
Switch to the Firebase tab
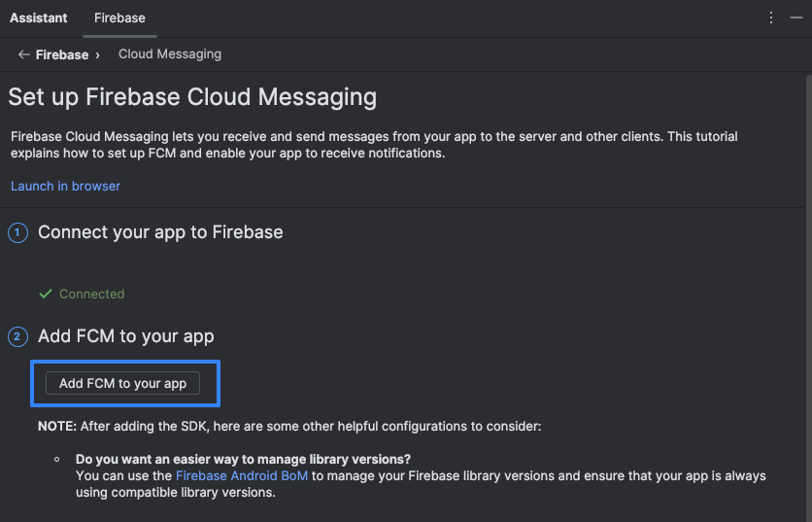(x=119, y=18)
